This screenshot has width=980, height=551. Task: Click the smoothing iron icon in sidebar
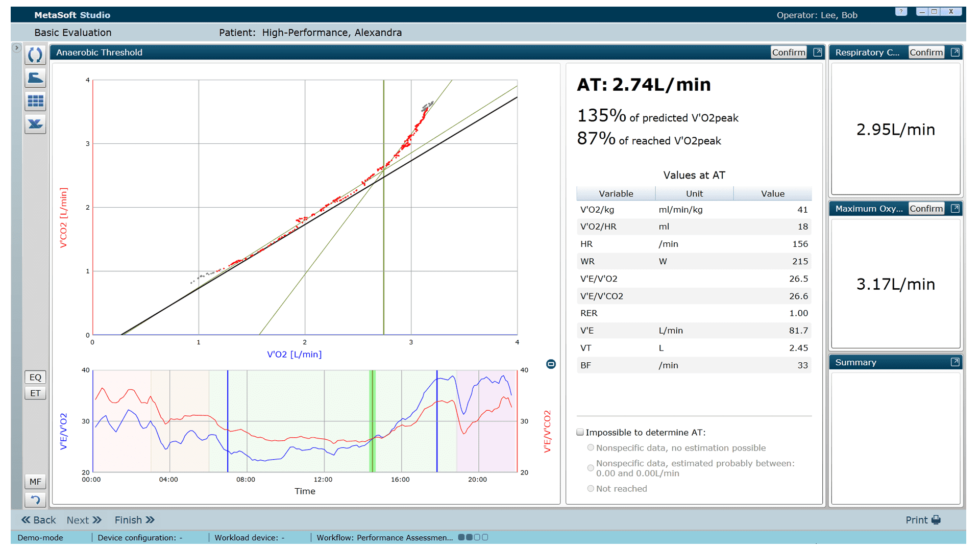(35, 78)
